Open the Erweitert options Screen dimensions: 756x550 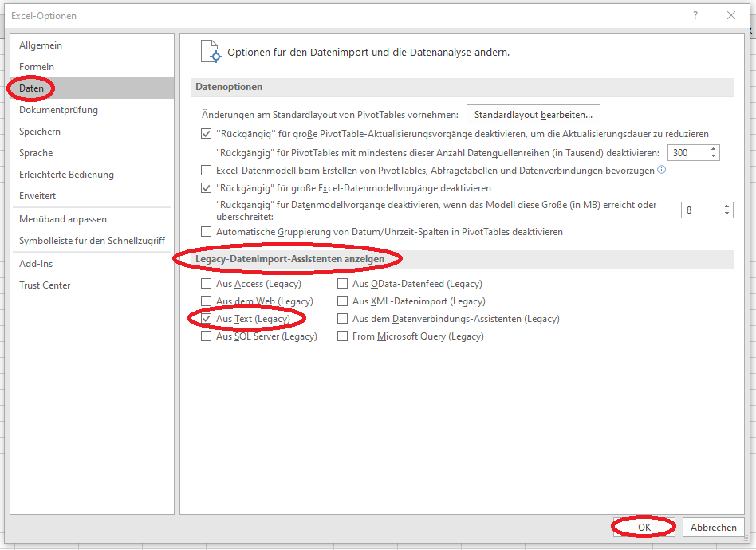[92, 196]
